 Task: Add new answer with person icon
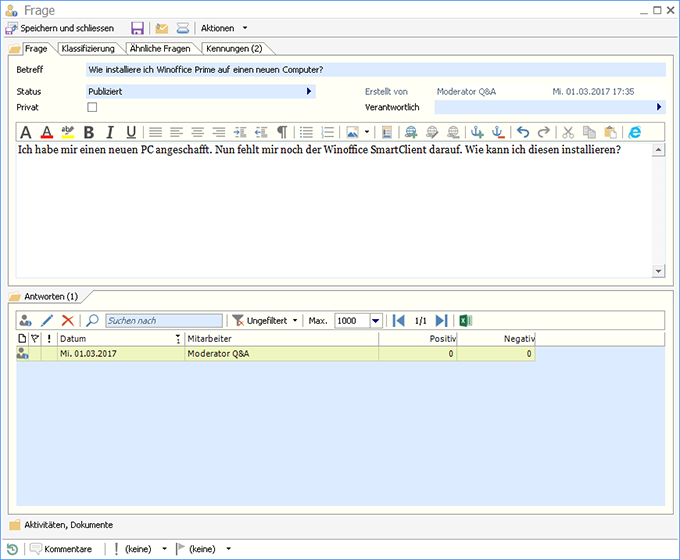coord(25,321)
